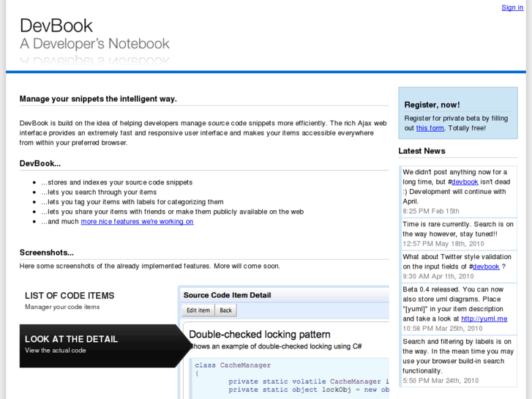Select the 'List of Code Items' tab
Screen dimensions: 532x399
[x=70, y=296]
